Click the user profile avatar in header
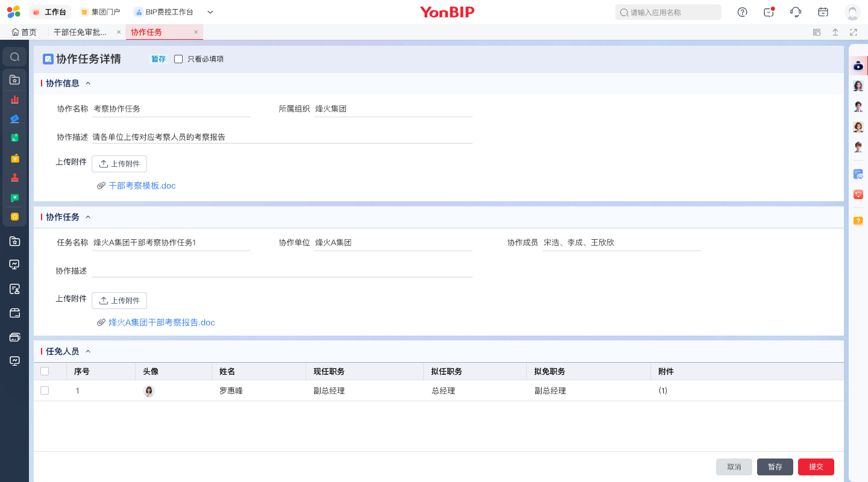 tap(852, 12)
